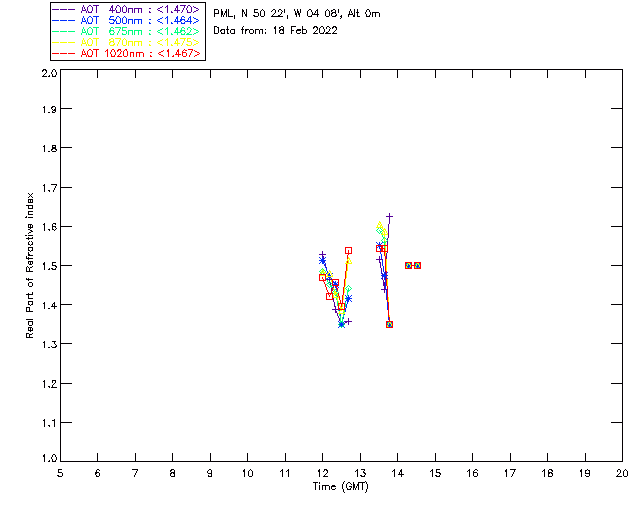The width and height of the screenshot is (640, 512).
Task: Click the AOT 675nm legend entry
Action: click(126, 31)
